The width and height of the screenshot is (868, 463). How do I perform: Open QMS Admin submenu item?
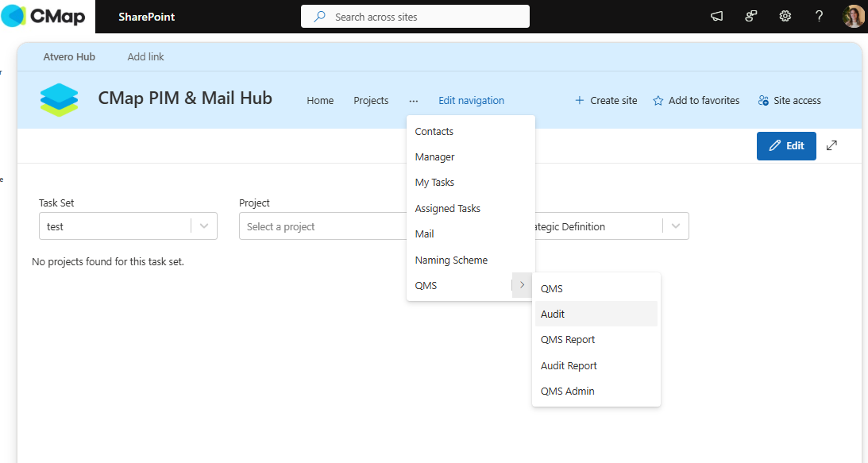tap(567, 391)
